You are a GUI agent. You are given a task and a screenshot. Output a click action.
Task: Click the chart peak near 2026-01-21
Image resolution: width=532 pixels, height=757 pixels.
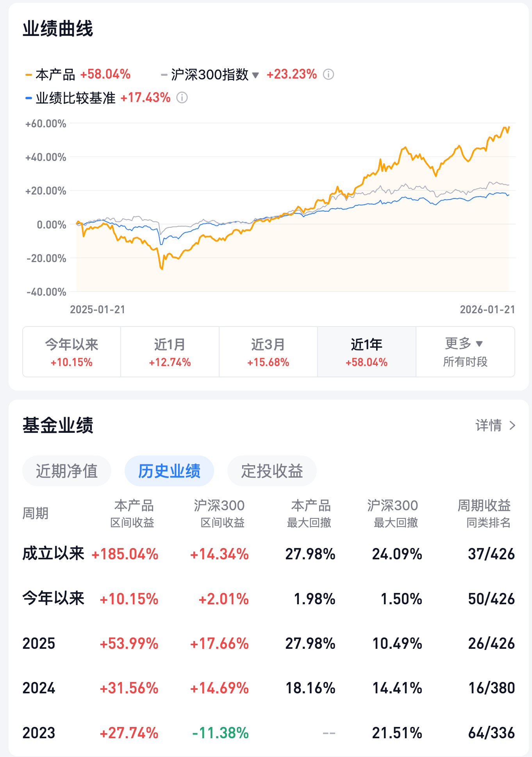[508, 127]
